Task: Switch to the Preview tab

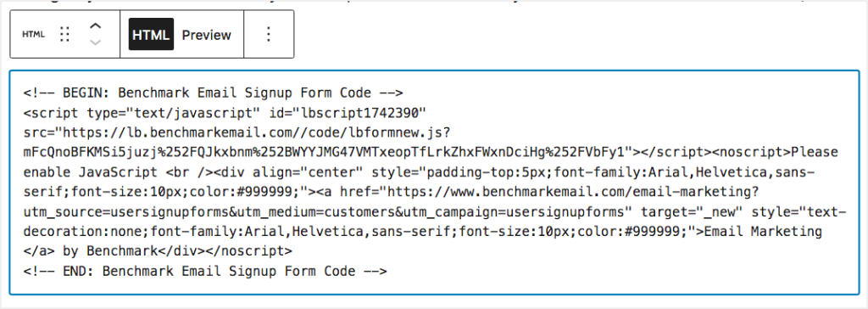Action: tap(207, 35)
